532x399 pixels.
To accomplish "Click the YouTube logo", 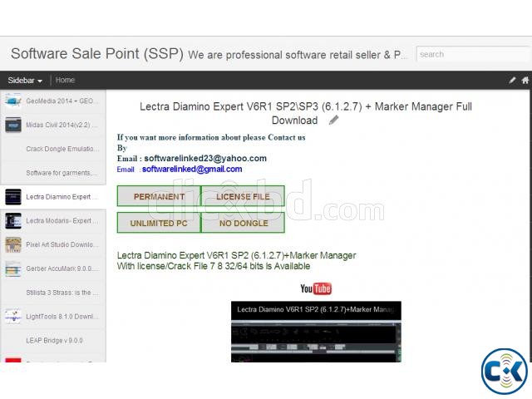I will coord(316,288).
